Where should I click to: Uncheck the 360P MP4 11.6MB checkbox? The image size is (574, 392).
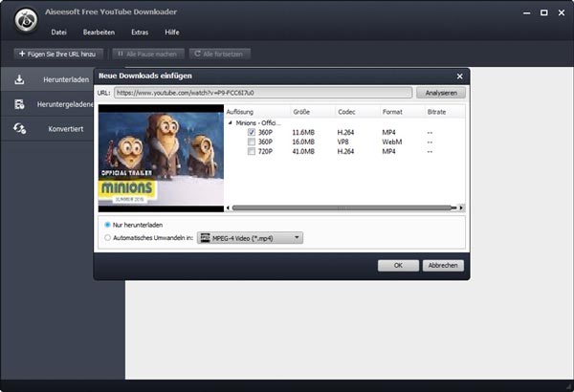252,132
